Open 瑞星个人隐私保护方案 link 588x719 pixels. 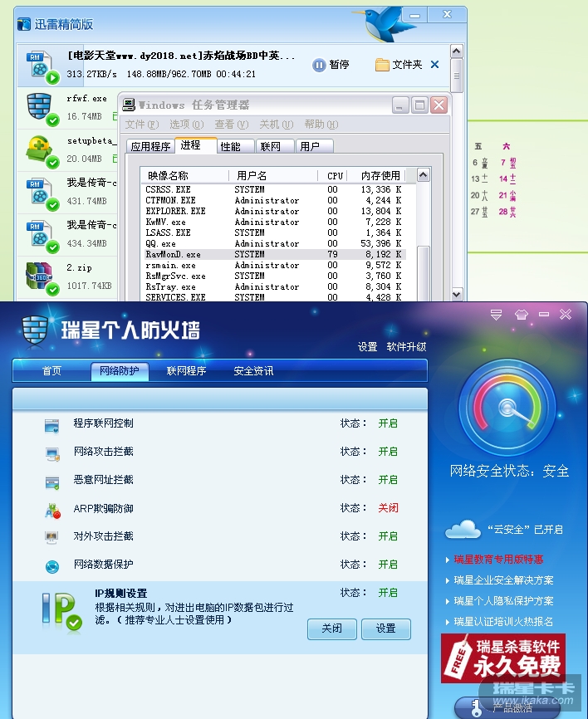pyautogui.click(x=503, y=601)
